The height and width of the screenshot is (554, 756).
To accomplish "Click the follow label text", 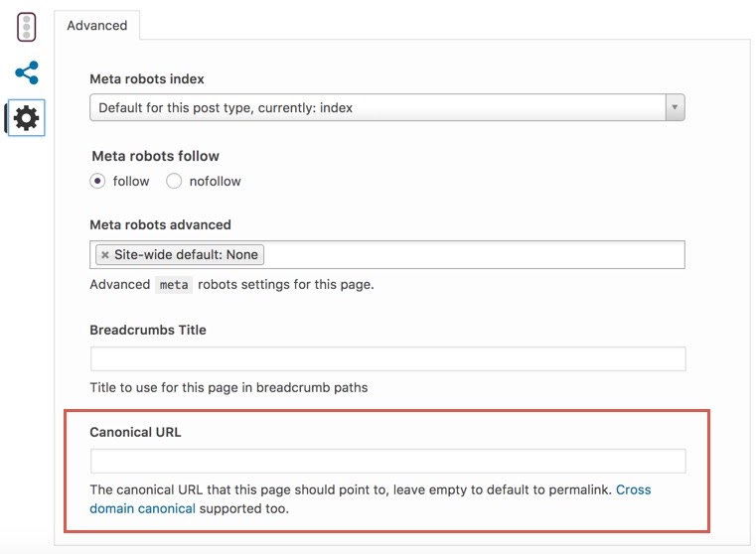I will click(x=131, y=182).
